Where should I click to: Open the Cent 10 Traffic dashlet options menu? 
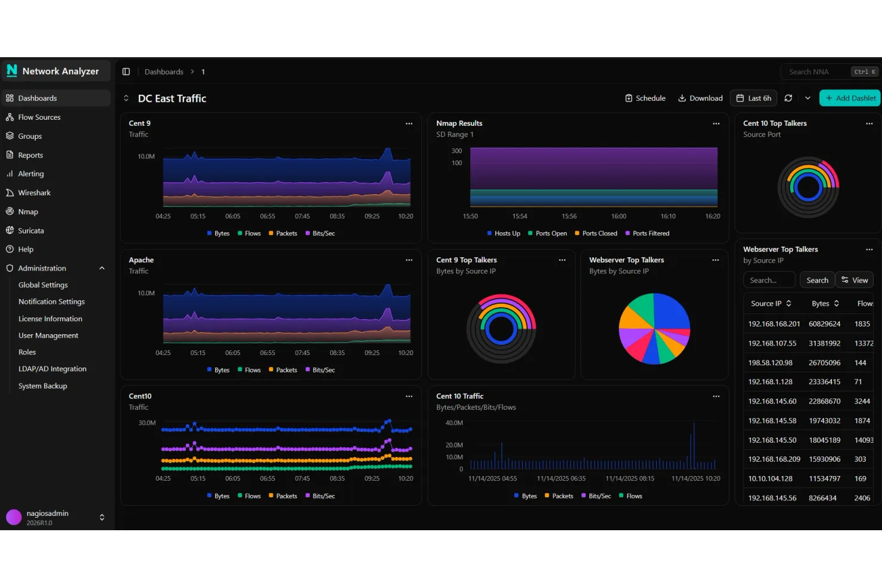click(x=716, y=396)
